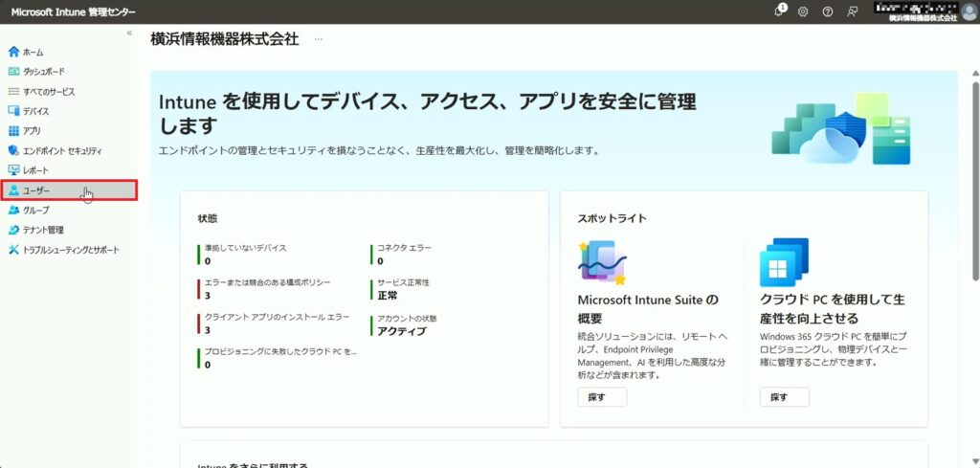Click the レポート sidebar icon

tap(13, 170)
